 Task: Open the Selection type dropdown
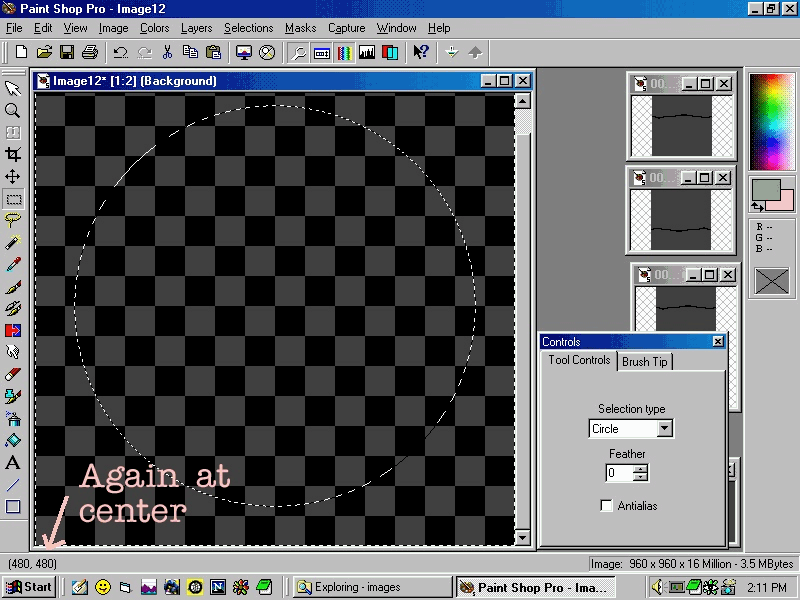664,429
